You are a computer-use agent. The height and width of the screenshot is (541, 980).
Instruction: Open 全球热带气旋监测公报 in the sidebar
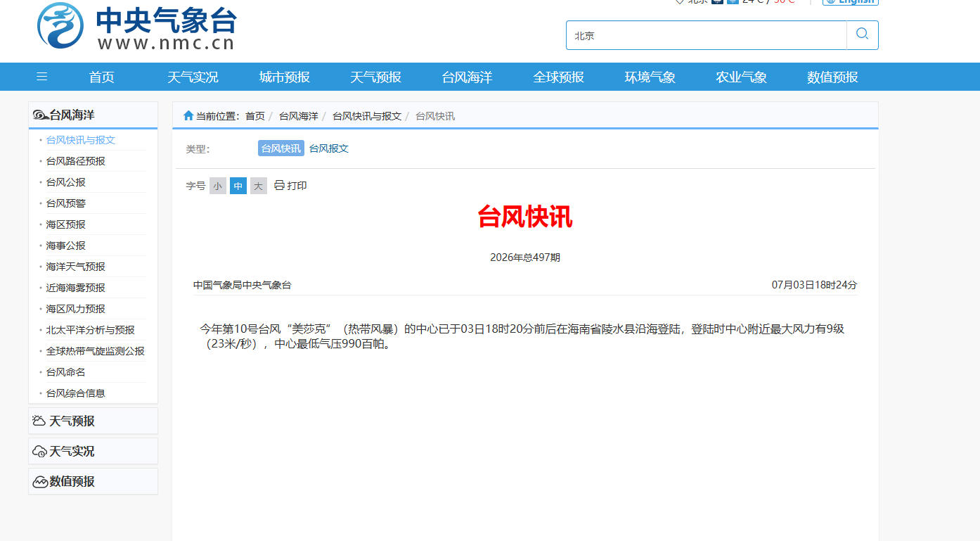[x=96, y=351]
